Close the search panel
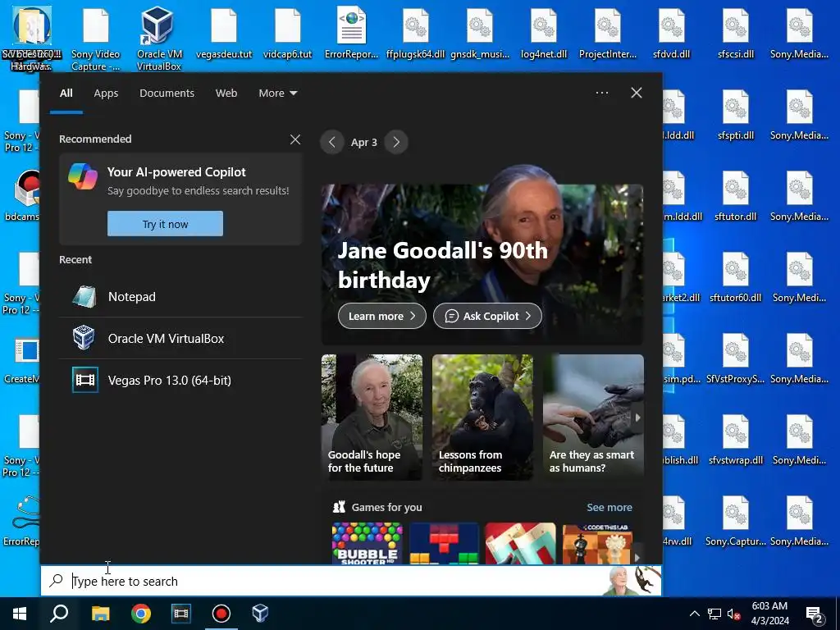The width and height of the screenshot is (840, 630). click(637, 93)
